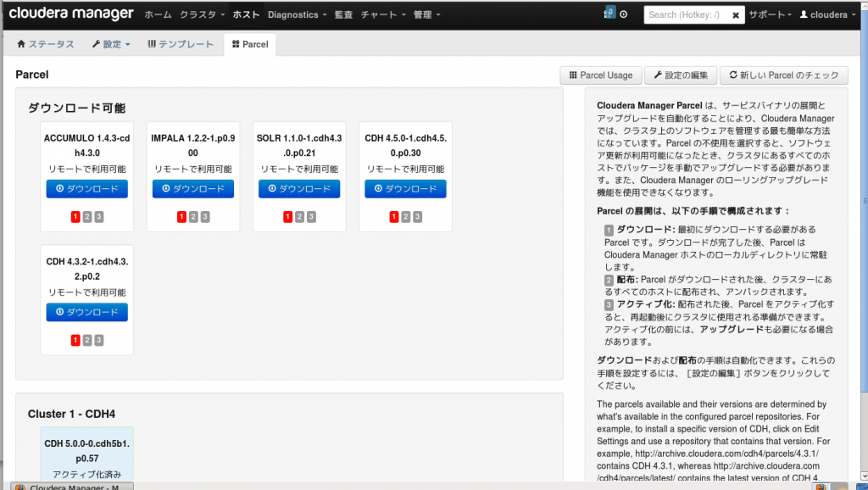Click ACCUMULO step 2 gray badge
Image resolution: width=868 pixels, height=490 pixels.
click(x=87, y=217)
